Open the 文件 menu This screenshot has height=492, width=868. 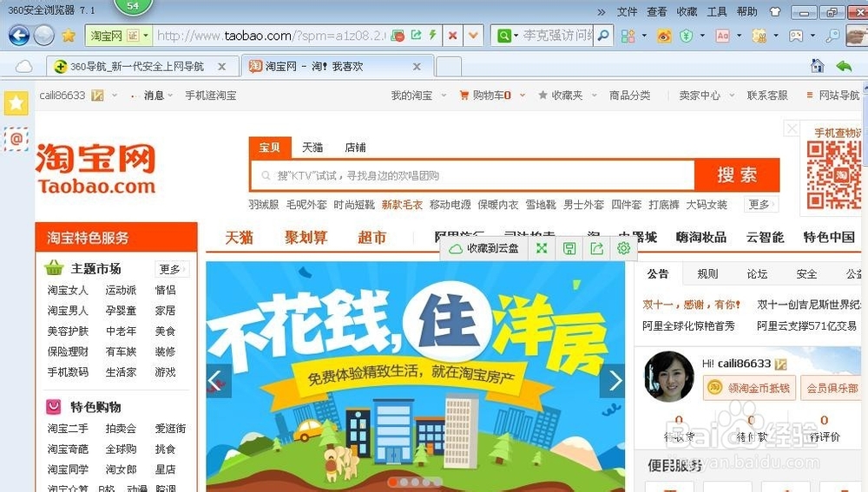coord(628,11)
